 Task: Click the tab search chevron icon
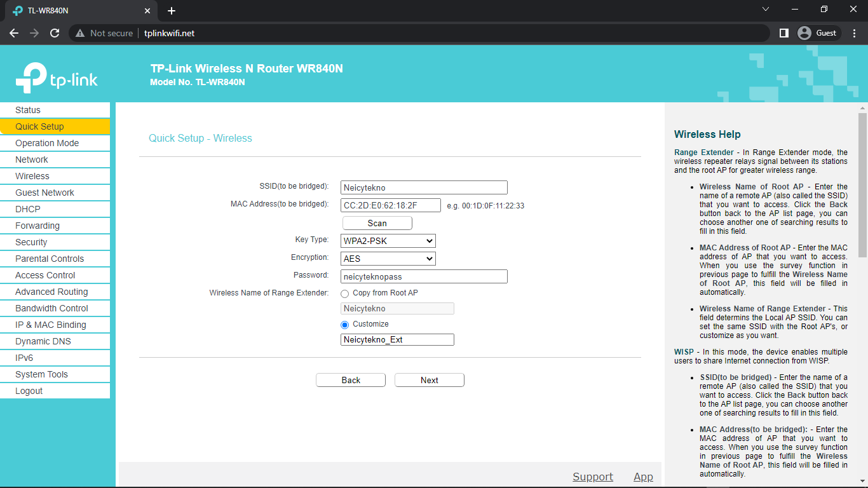tap(766, 10)
